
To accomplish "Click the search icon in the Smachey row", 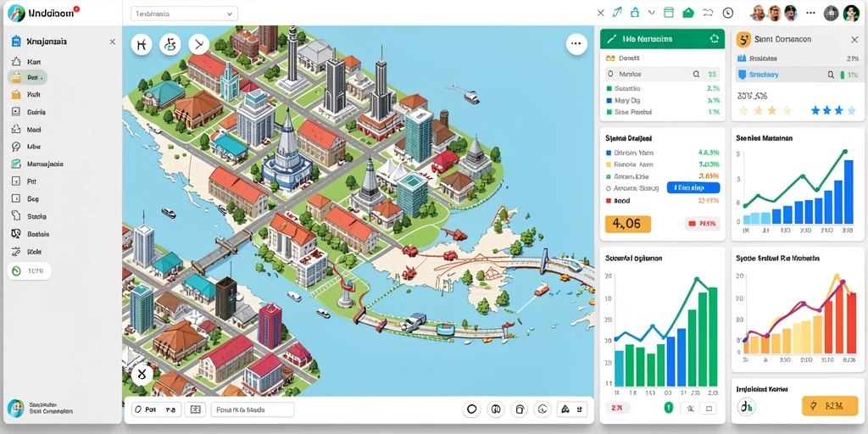I will click(x=831, y=75).
